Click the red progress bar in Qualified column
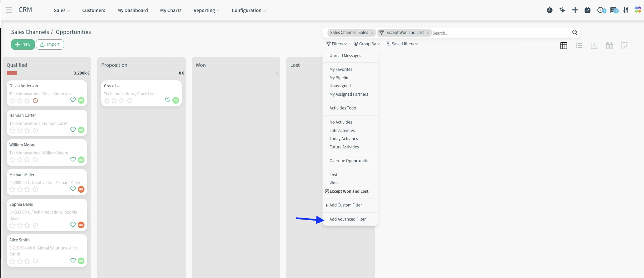The width and height of the screenshot is (644, 278). click(12, 73)
